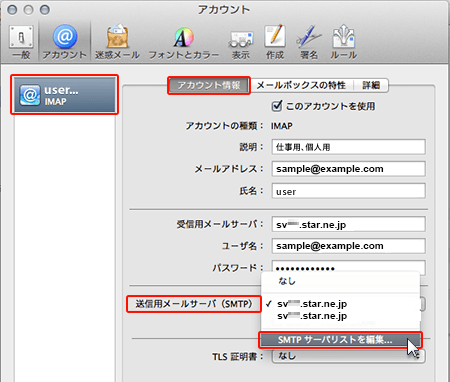Open the フォントとカラー preferences pane

pyautogui.click(x=184, y=42)
